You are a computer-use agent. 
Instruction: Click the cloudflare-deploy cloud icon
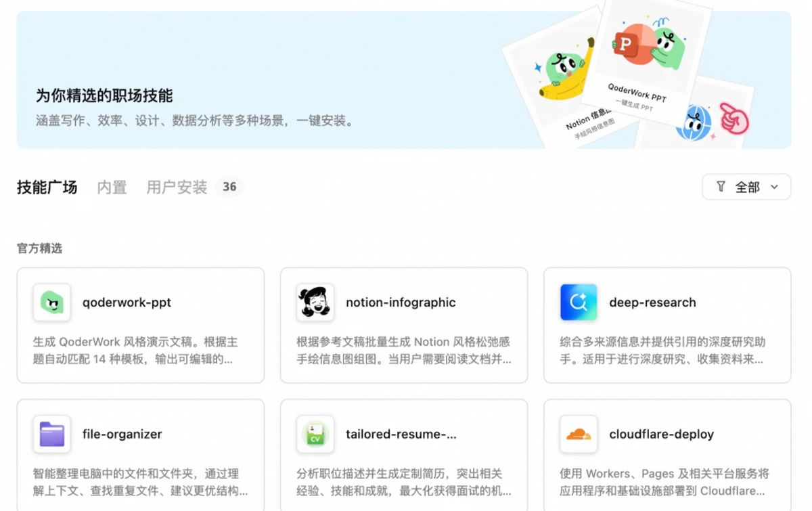click(579, 435)
